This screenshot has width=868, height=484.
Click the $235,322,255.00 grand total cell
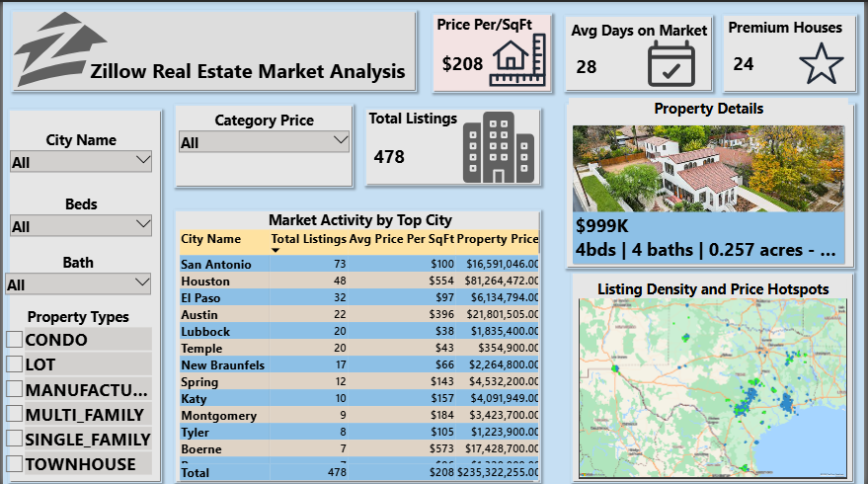point(498,472)
